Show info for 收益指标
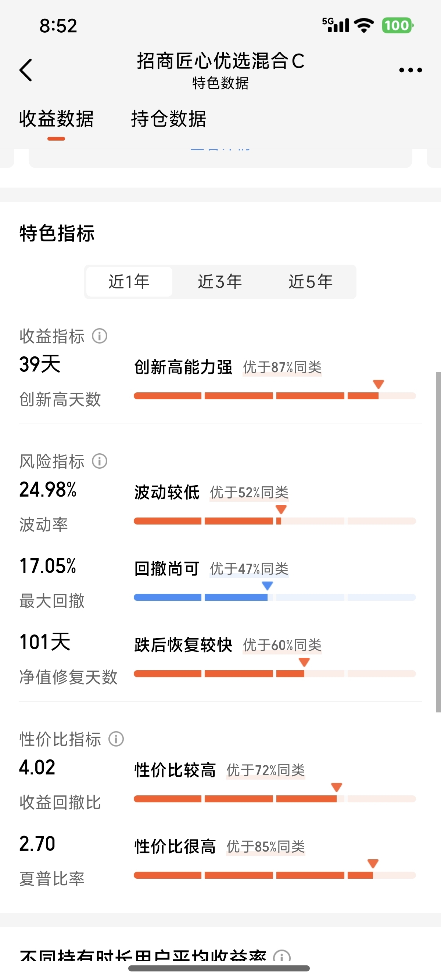Screen dimensions: 441x980 pyautogui.click(x=100, y=336)
